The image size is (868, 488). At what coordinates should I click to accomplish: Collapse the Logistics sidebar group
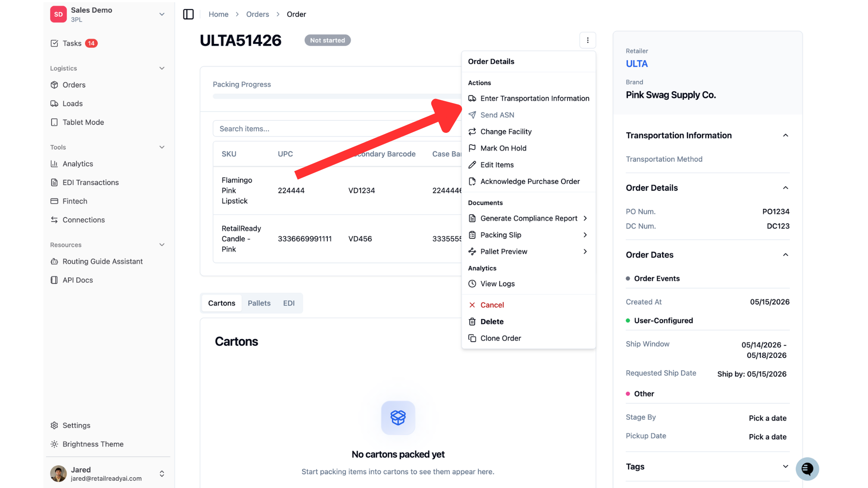162,68
